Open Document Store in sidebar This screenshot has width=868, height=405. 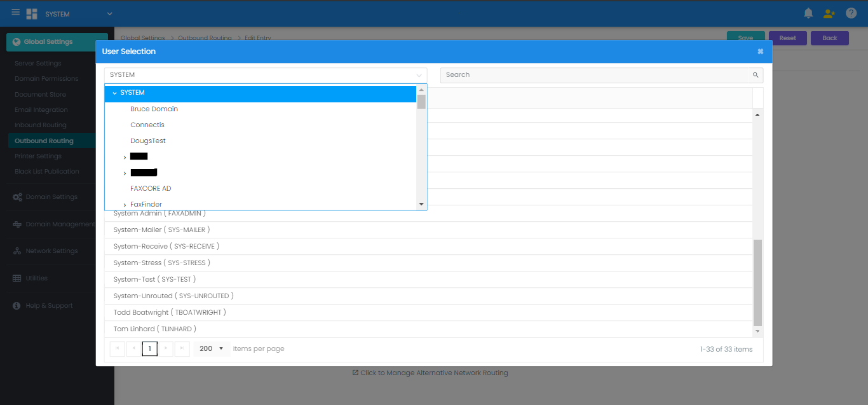41,95
